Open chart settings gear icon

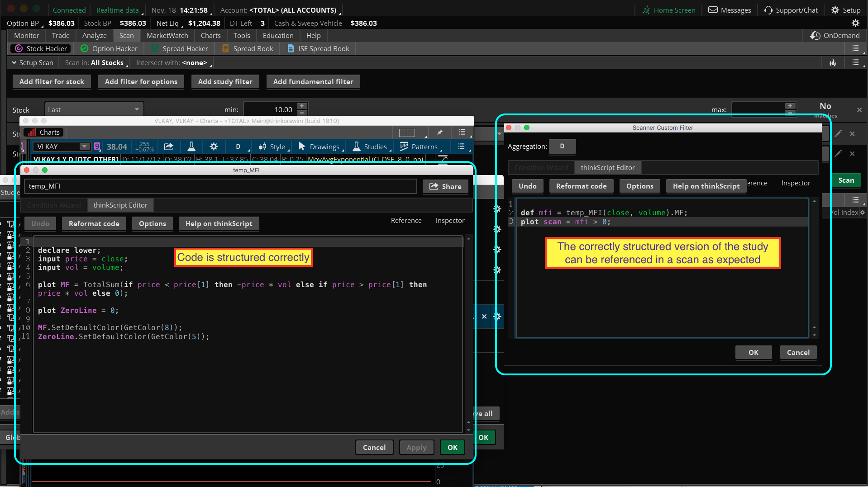coord(214,147)
